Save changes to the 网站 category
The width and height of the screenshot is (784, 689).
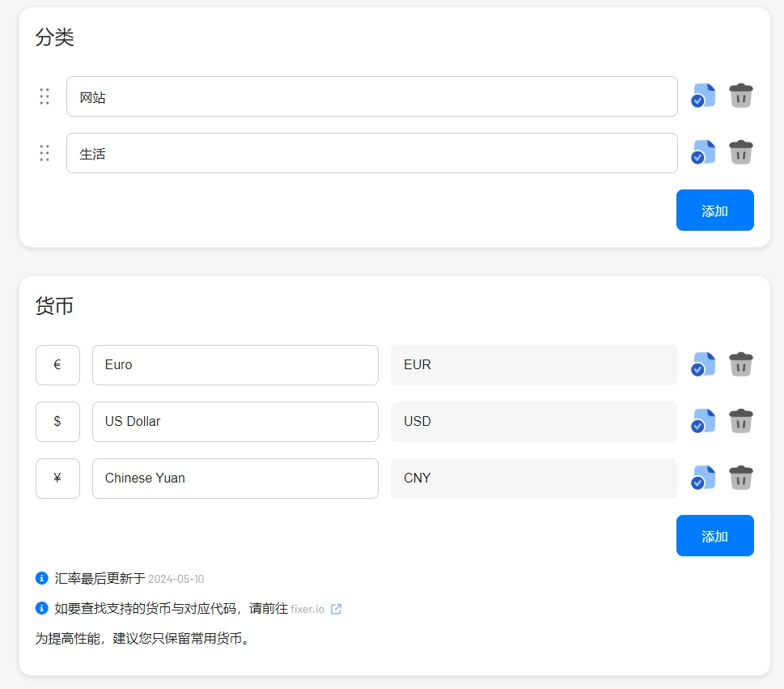coord(702,95)
